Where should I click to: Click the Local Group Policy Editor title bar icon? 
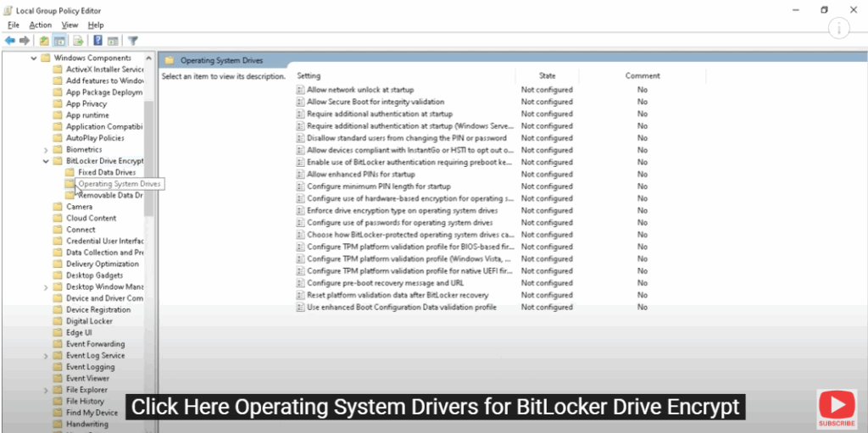click(8, 10)
